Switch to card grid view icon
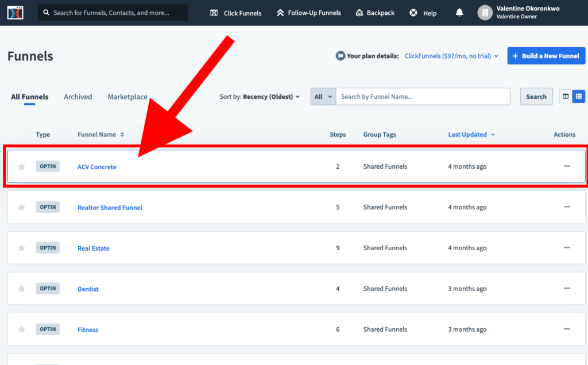588x365 pixels. pos(566,96)
